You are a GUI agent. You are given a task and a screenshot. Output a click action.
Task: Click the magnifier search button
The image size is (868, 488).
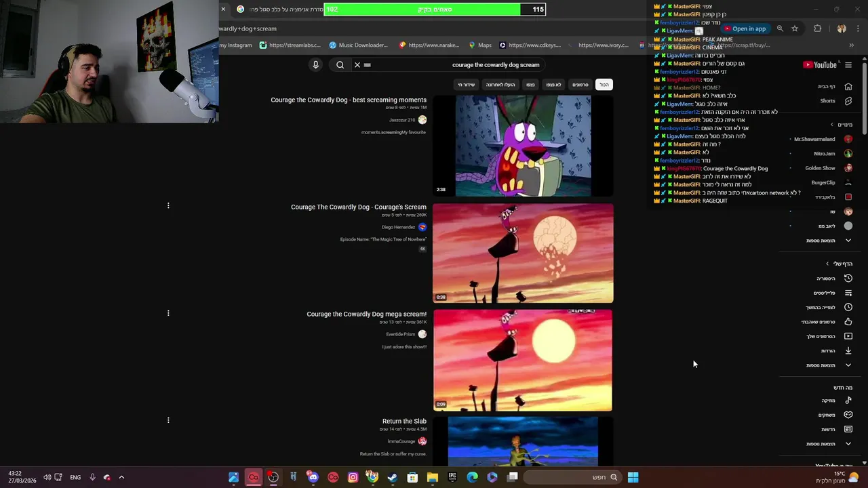tap(340, 65)
